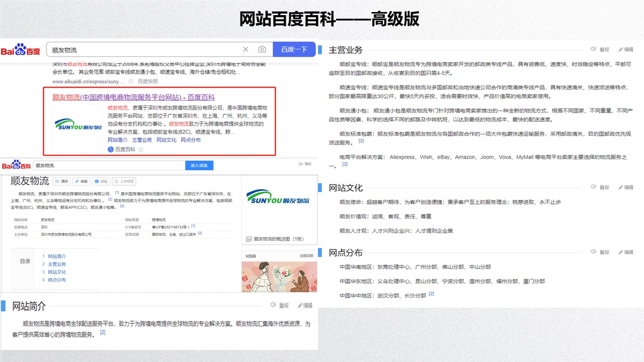Select the 中国华东地区 line text
The height and width of the screenshot is (362, 644).
pyautogui.click(x=442, y=281)
